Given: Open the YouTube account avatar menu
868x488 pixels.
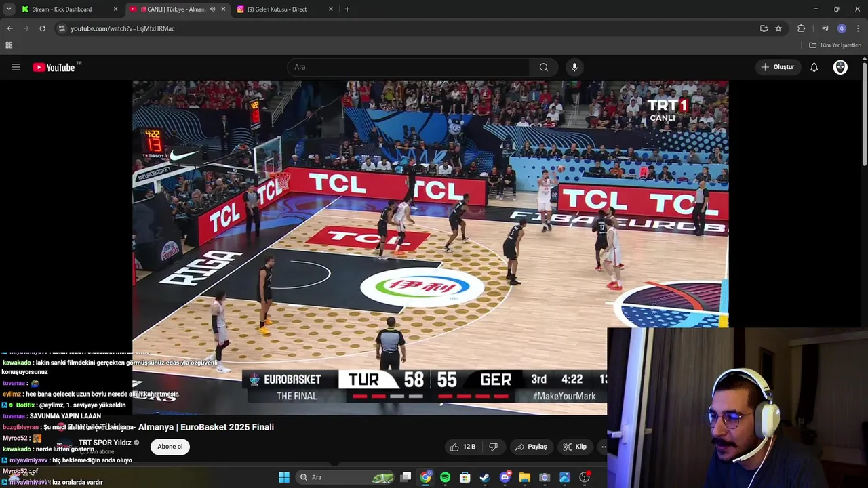Looking at the screenshot, I should point(840,67).
